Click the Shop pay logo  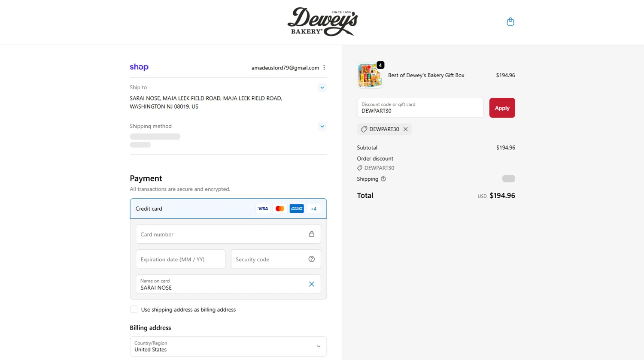(x=139, y=67)
